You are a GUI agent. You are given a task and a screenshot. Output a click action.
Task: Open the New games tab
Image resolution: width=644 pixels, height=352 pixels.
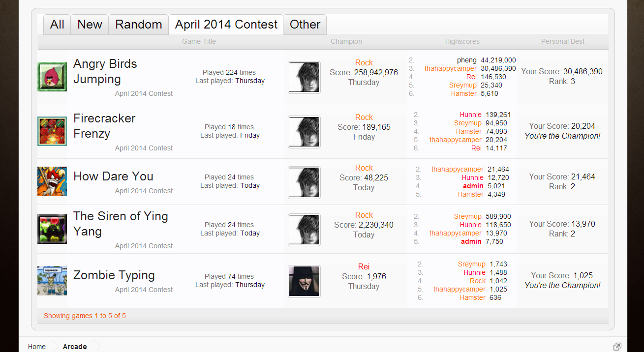[x=90, y=25]
